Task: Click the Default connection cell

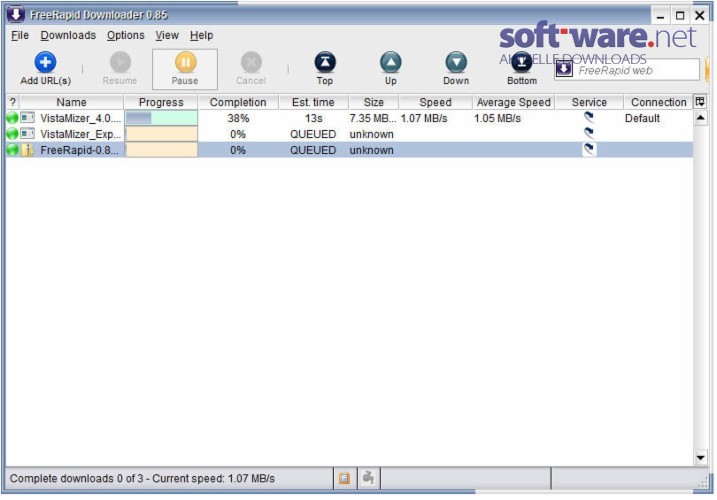Action: 642,118
